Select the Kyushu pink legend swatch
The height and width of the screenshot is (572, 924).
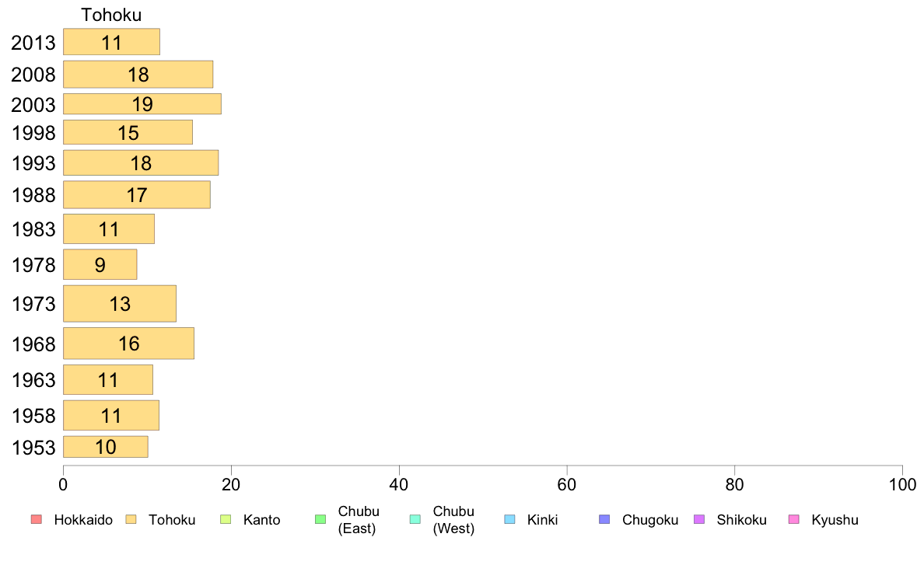794,519
